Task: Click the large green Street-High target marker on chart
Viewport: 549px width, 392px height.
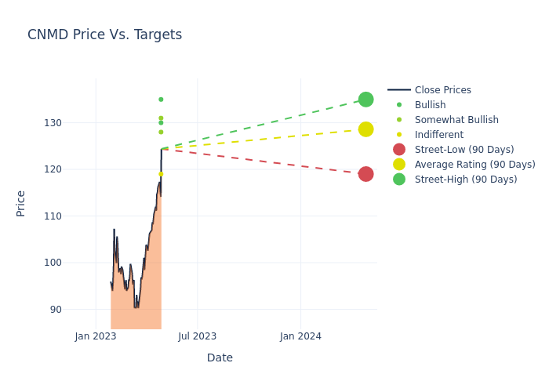Action: pyautogui.click(x=365, y=100)
